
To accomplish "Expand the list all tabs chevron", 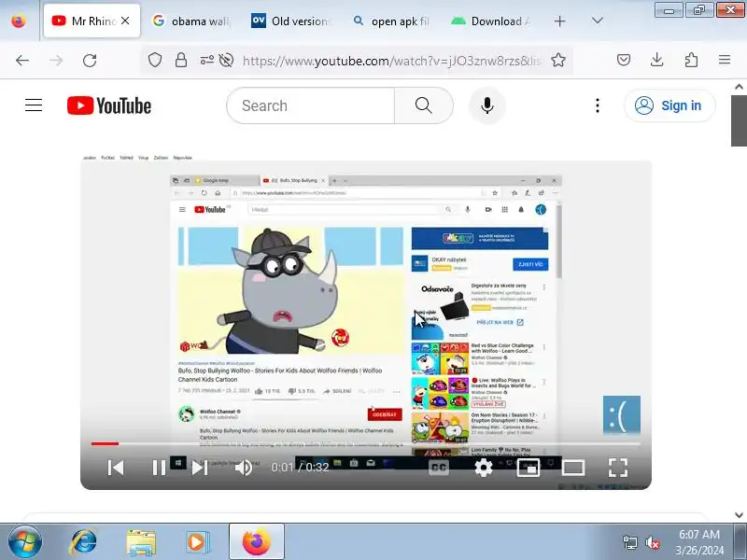I will [x=597, y=21].
